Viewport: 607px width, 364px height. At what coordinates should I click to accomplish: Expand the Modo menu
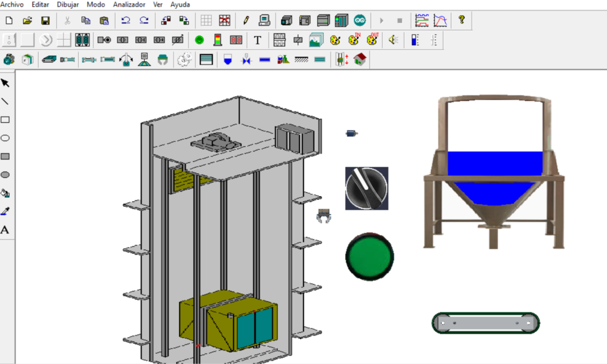pos(95,4)
